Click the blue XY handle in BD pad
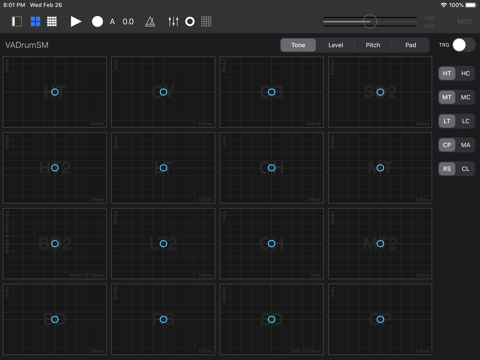The width and height of the screenshot is (480, 360). coord(55,319)
